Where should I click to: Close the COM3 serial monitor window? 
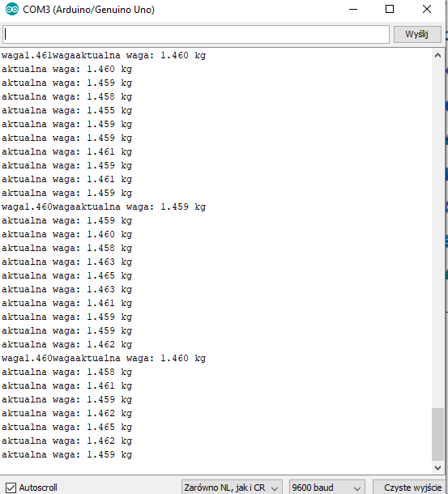coord(427,9)
